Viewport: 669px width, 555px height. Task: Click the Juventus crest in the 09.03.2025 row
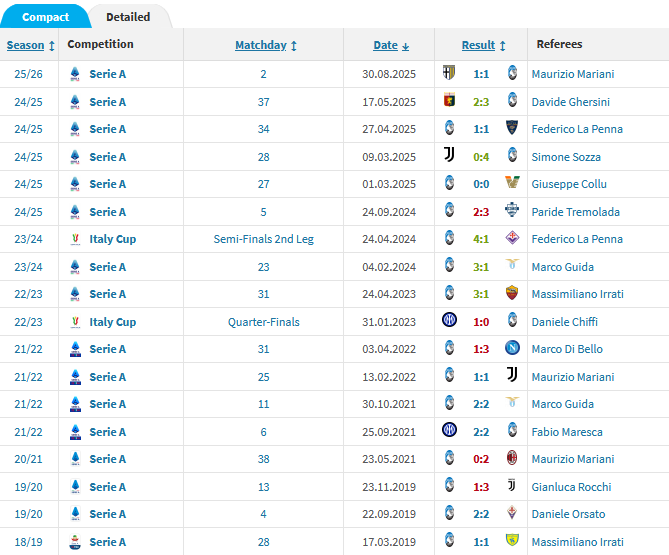449,156
